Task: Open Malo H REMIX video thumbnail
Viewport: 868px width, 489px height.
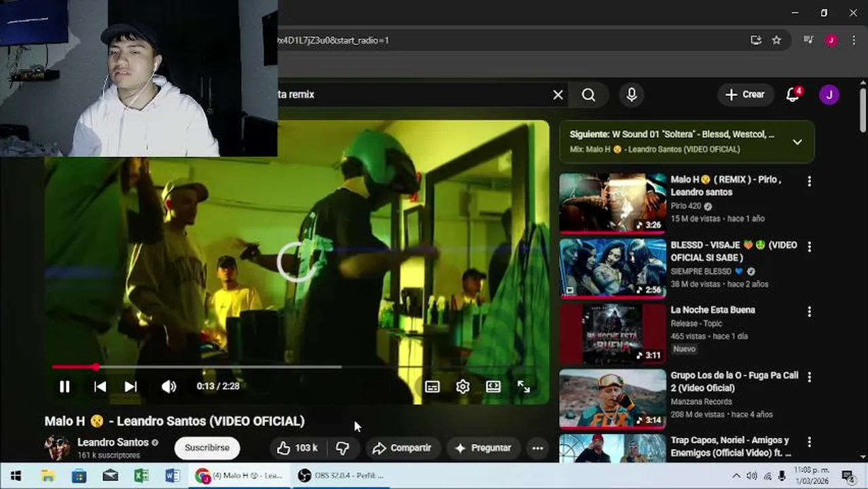Action: pos(613,202)
